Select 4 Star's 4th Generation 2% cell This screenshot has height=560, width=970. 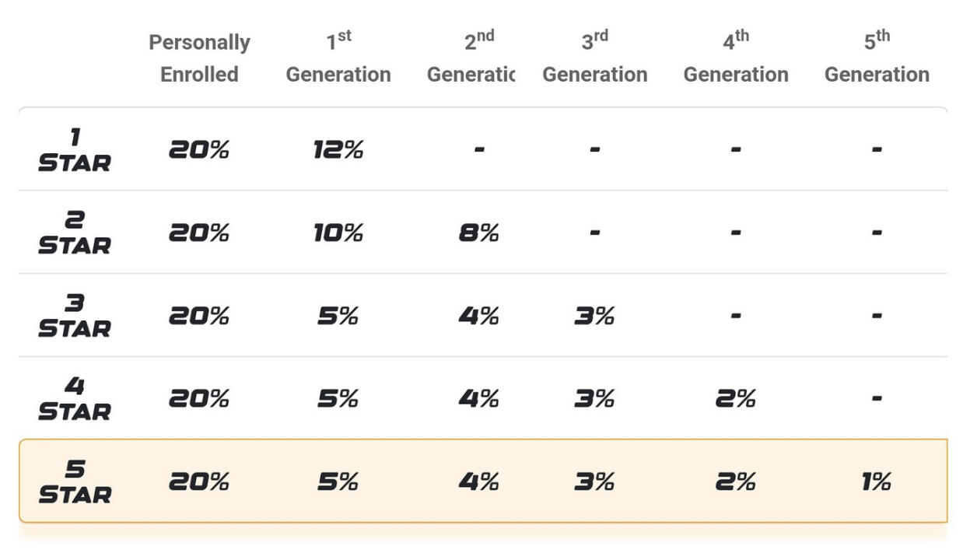coord(736,399)
